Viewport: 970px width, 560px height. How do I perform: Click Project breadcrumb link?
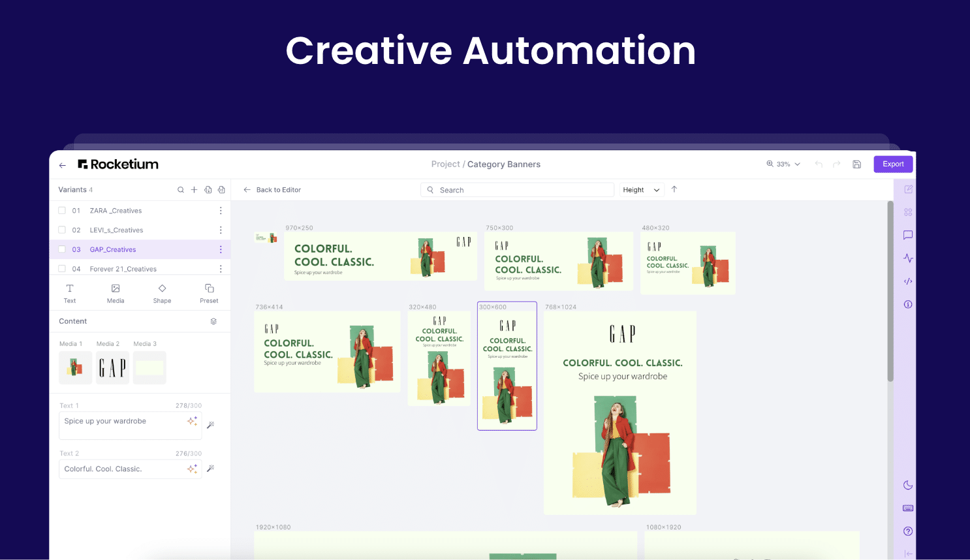445,164
